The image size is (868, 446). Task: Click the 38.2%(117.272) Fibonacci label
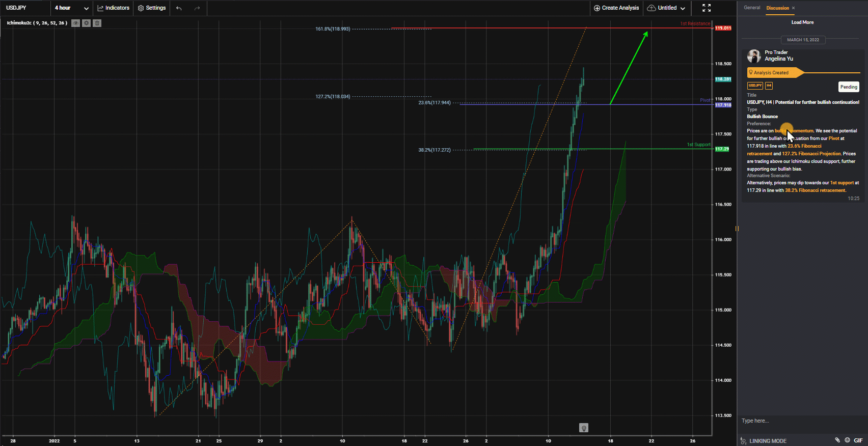tap(434, 150)
